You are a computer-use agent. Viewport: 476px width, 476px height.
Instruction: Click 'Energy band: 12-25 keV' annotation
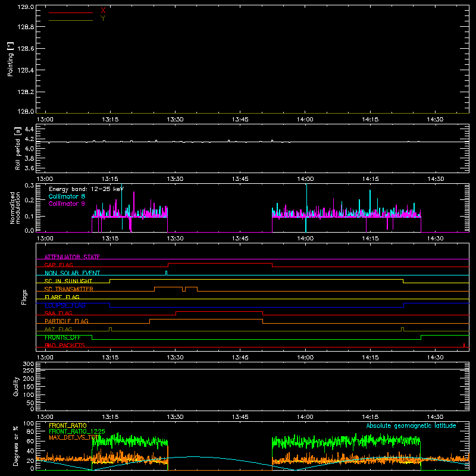(x=86, y=189)
